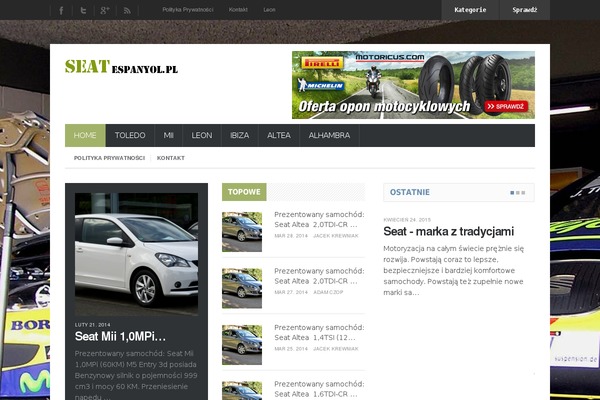Click thumbnail of the MAR 28 Altea post
This screenshot has width=600, height=400.
242,232
